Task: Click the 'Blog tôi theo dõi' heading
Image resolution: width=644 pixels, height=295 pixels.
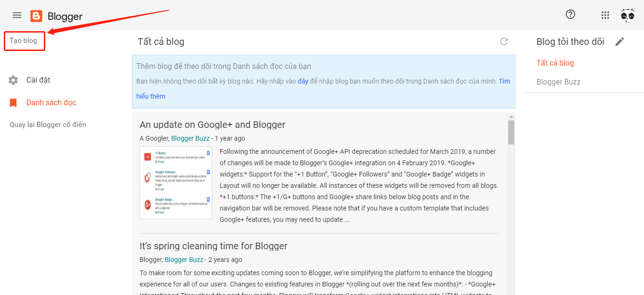Action: tap(570, 42)
